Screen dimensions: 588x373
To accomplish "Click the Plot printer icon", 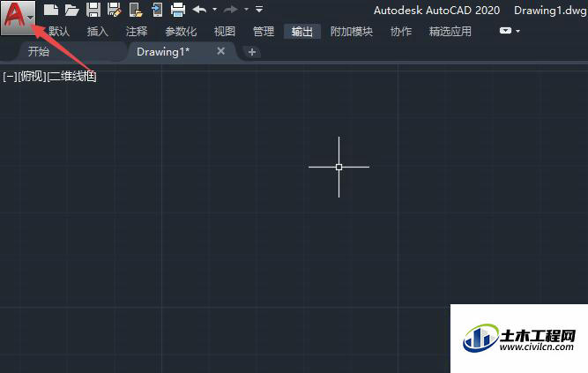I will point(178,10).
